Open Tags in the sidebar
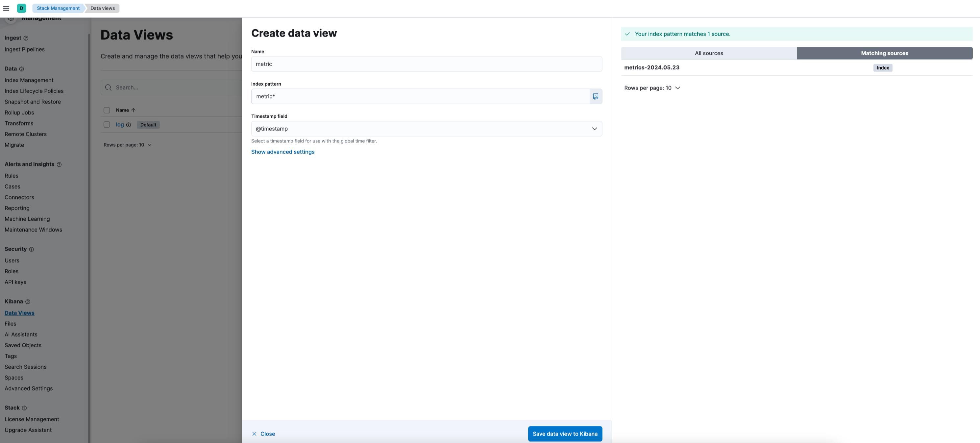980x443 pixels. pyautogui.click(x=11, y=356)
